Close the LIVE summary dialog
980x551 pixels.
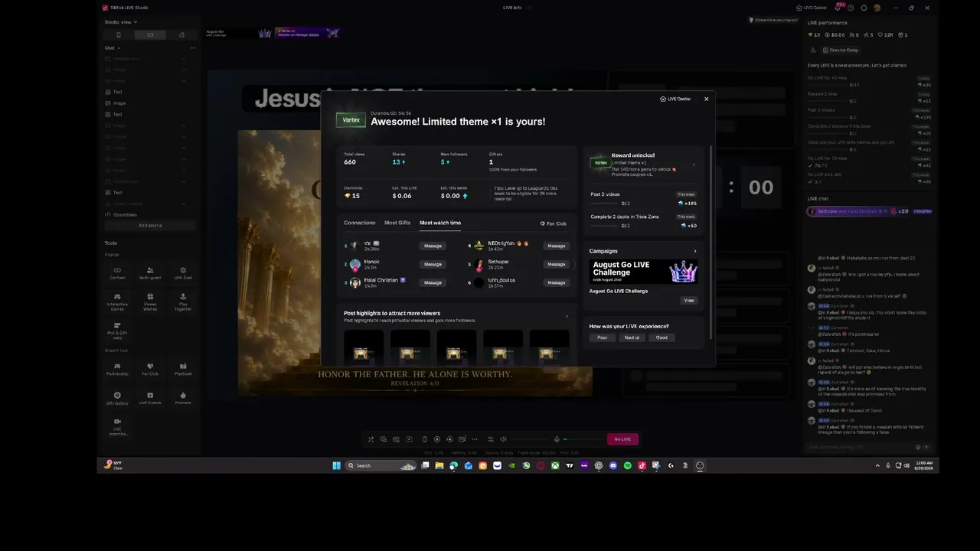coord(706,99)
